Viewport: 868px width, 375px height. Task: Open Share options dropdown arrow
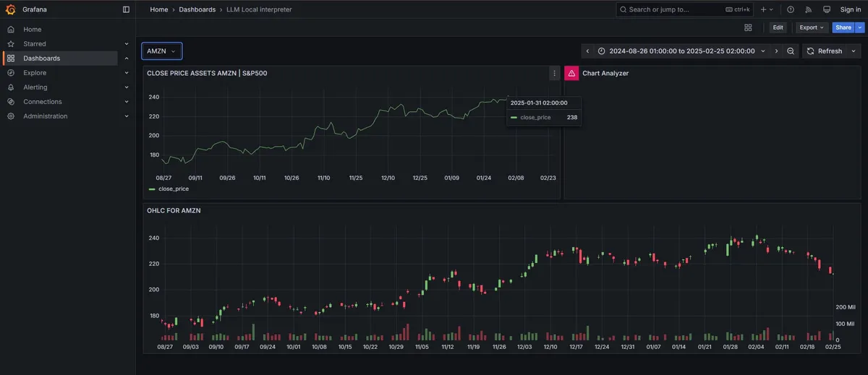[860, 27]
